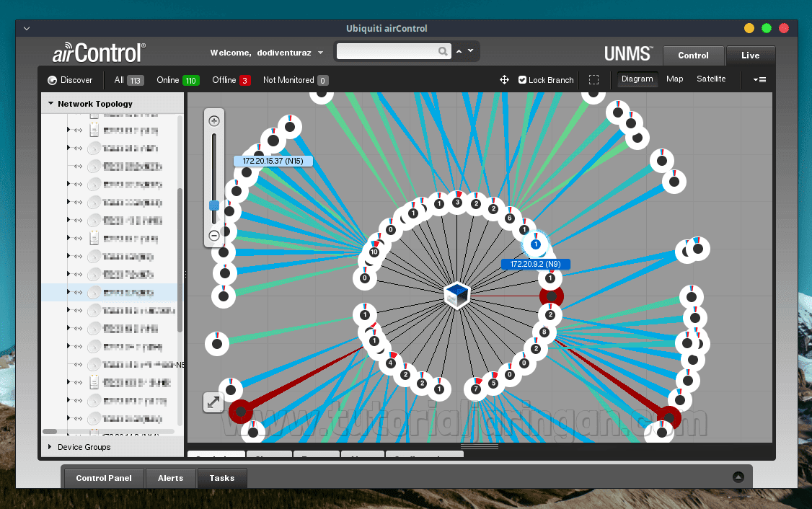The image size is (812, 509).
Task: Click the 172.20.15.37 (N15) node label
Action: point(273,161)
